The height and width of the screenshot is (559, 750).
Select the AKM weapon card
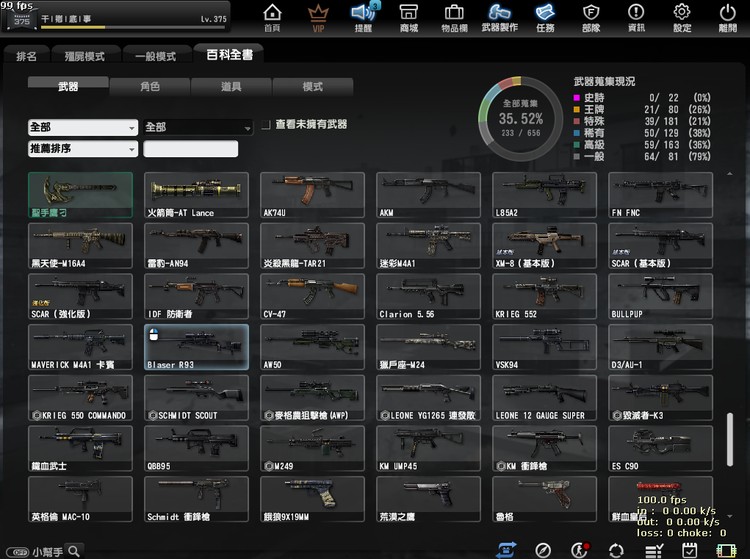(x=429, y=195)
